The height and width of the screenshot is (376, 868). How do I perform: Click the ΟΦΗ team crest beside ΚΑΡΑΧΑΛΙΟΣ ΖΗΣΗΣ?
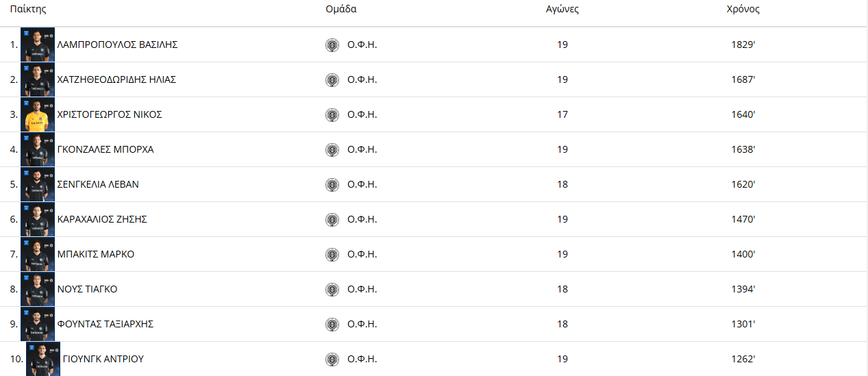(x=332, y=220)
